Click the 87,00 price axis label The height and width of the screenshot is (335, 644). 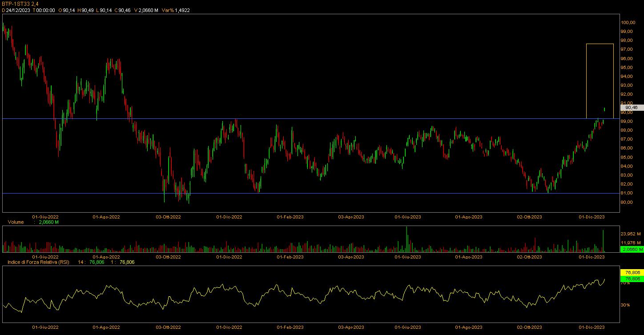point(627,139)
